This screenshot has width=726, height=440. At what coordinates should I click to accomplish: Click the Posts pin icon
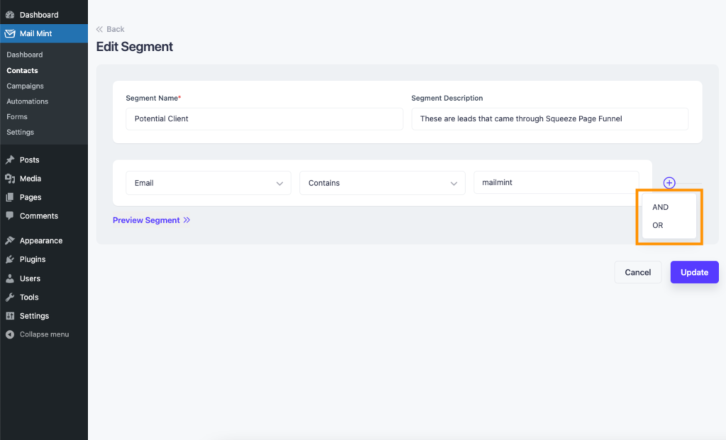[x=10, y=160]
